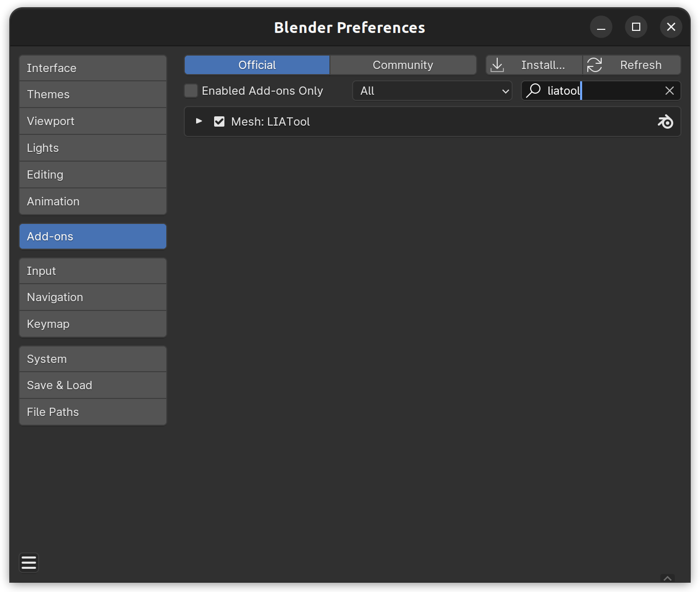700x592 pixels.
Task: Select the Lights section
Action: point(93,148)
